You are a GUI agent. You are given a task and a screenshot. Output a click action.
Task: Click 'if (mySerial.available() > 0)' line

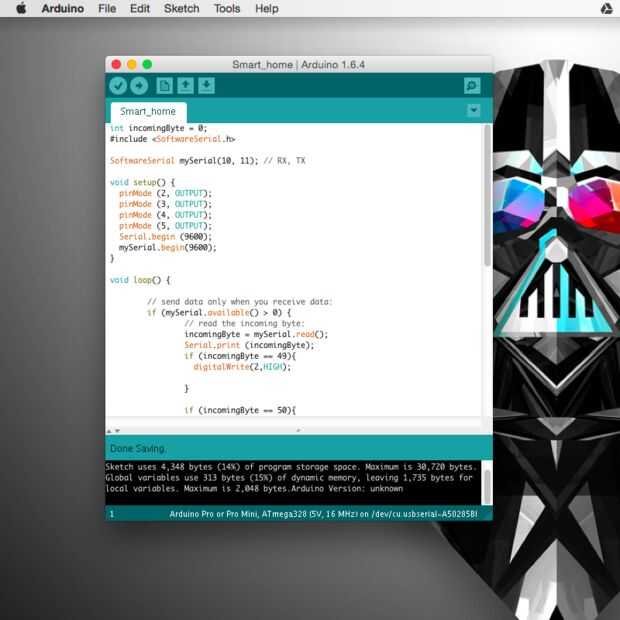click(x=219, y=313)
